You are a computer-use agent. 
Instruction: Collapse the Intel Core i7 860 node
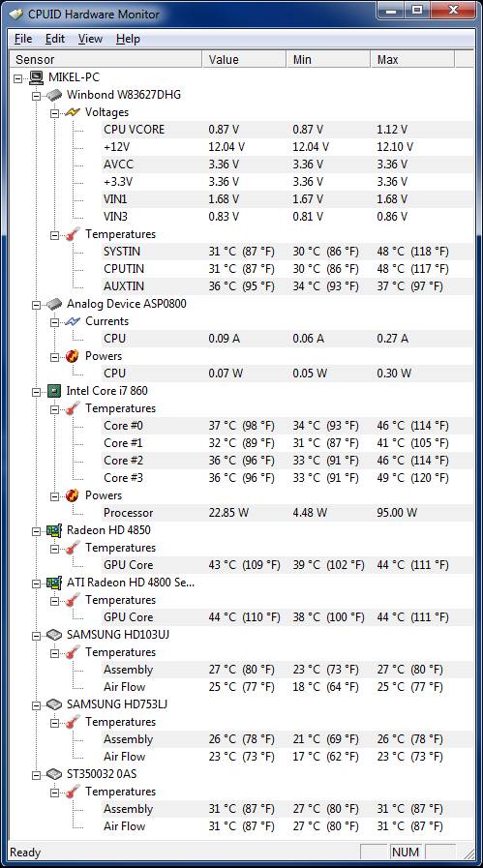point(36,391)
